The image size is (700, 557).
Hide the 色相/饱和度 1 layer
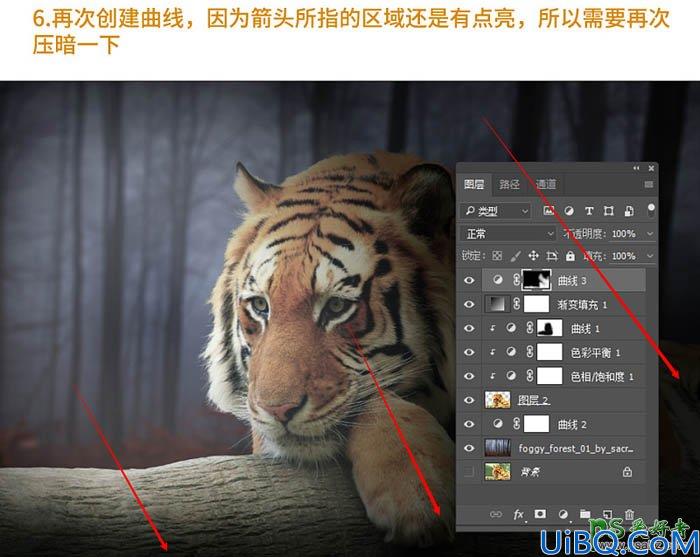click(469, 376)
